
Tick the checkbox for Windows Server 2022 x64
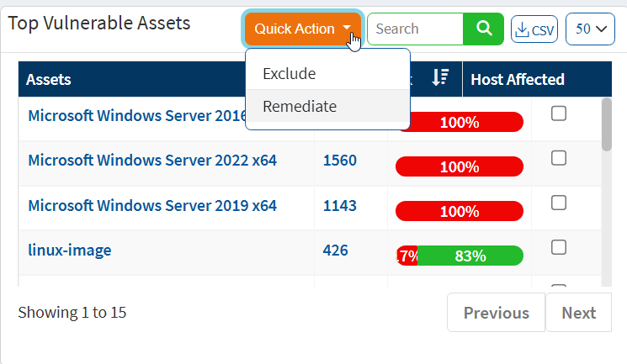tap(559, 157)
